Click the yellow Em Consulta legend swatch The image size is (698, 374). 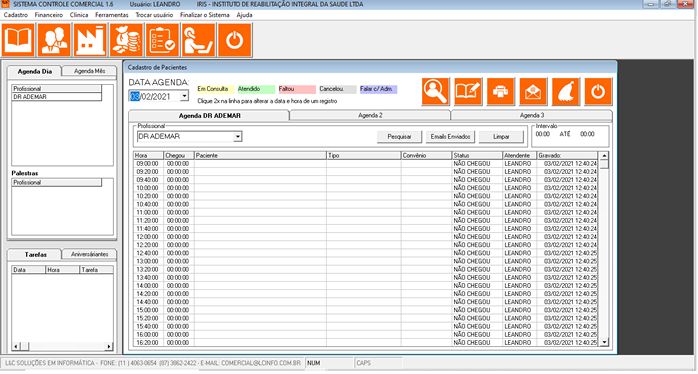pyautogui.click(x=215, y=89)
